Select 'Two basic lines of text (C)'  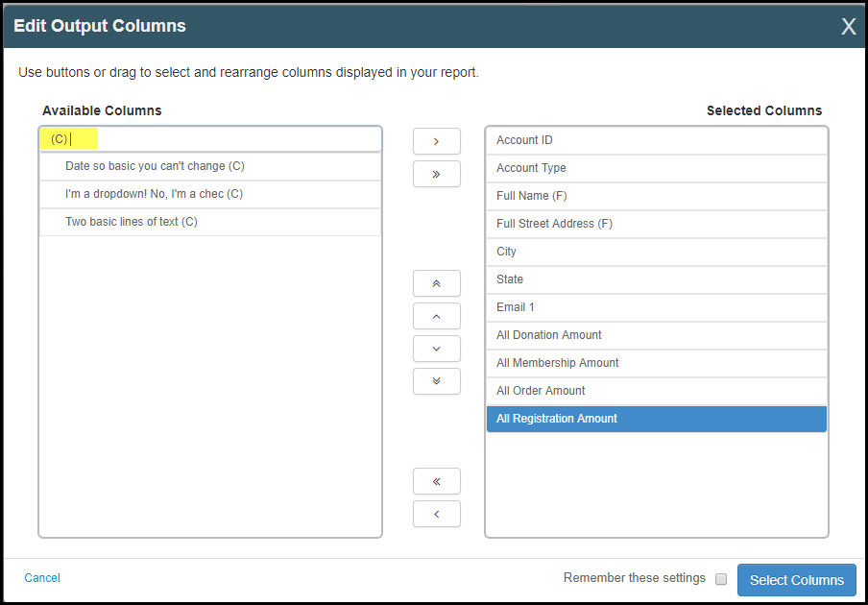(x=210, y=222)
